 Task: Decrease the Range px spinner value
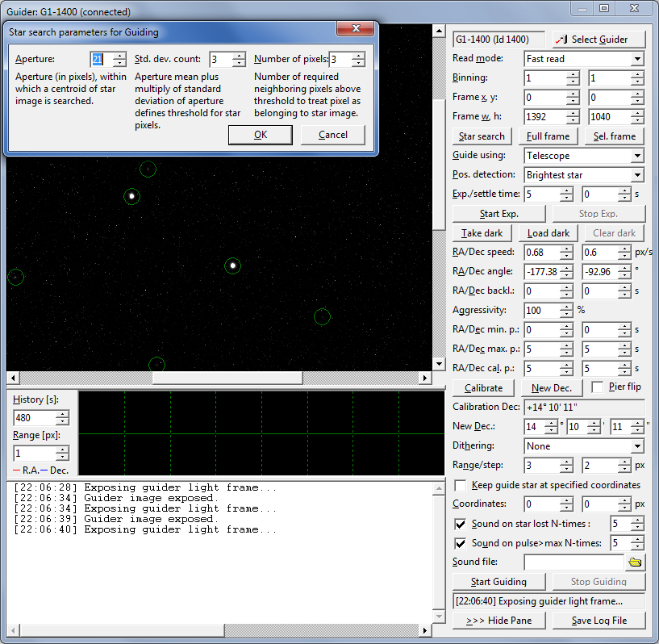[x=62, y=458]
